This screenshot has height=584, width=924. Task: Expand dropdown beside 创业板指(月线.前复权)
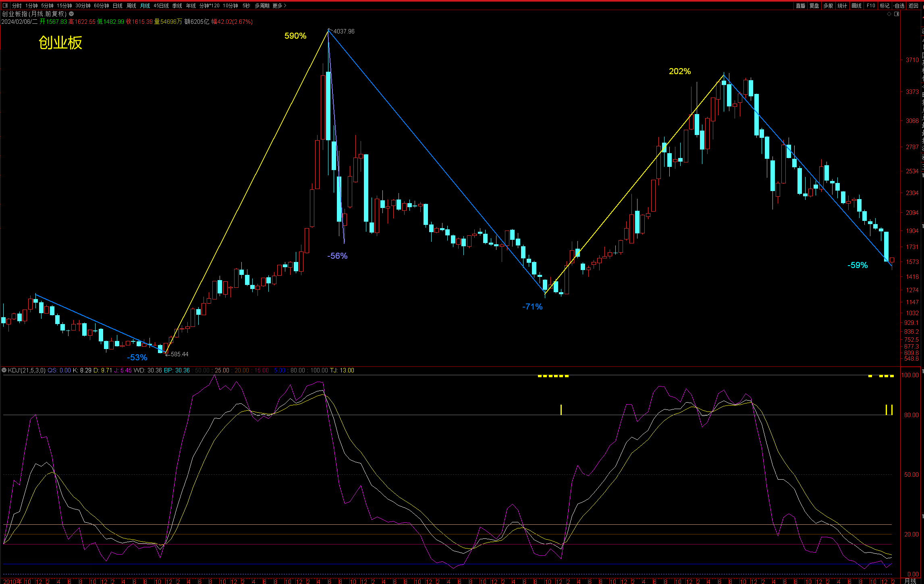71,14
